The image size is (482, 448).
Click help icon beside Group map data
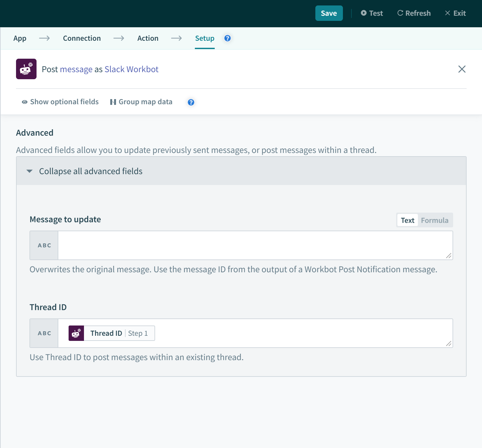(x=191, y=102)
